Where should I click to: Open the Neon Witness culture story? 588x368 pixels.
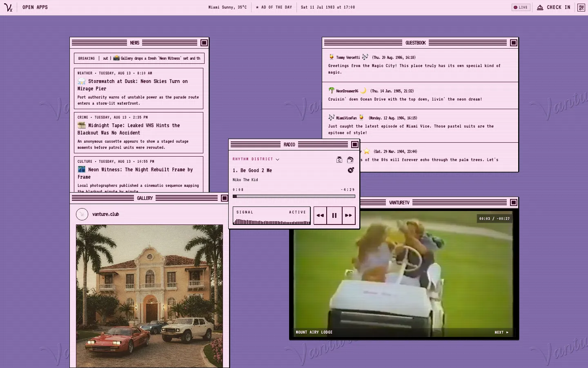138,175
